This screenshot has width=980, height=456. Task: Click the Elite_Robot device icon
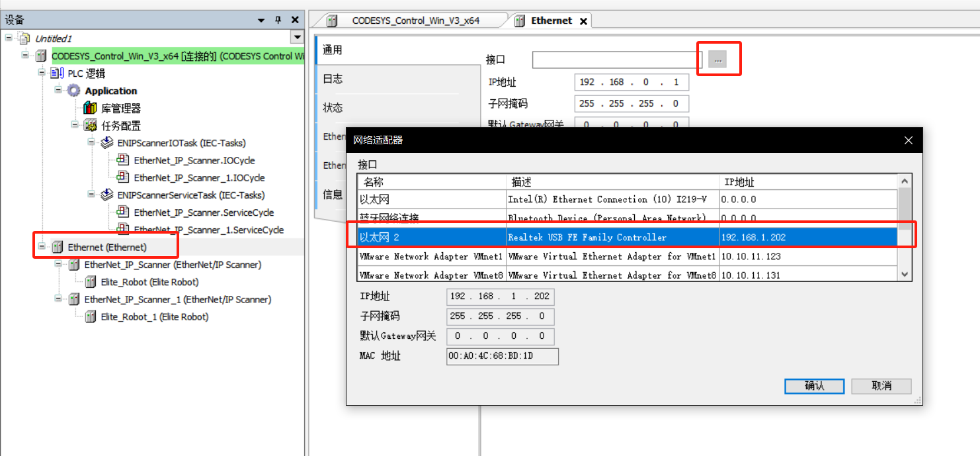point(90,282)
